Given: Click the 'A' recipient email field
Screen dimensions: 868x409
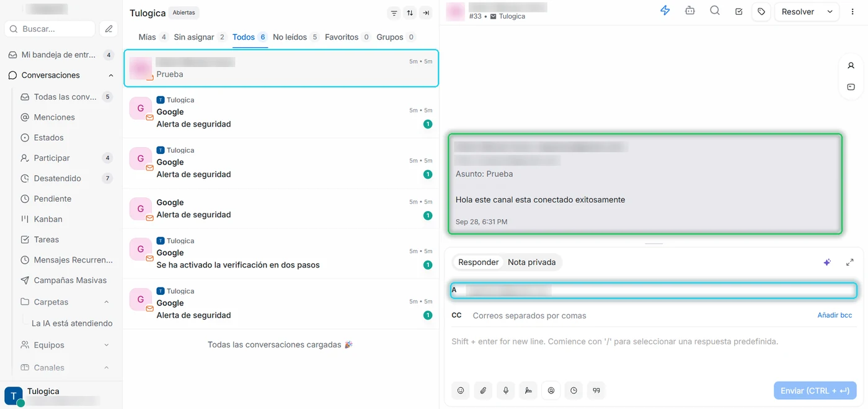Looking at the screenshot, I should click(654, 290).
